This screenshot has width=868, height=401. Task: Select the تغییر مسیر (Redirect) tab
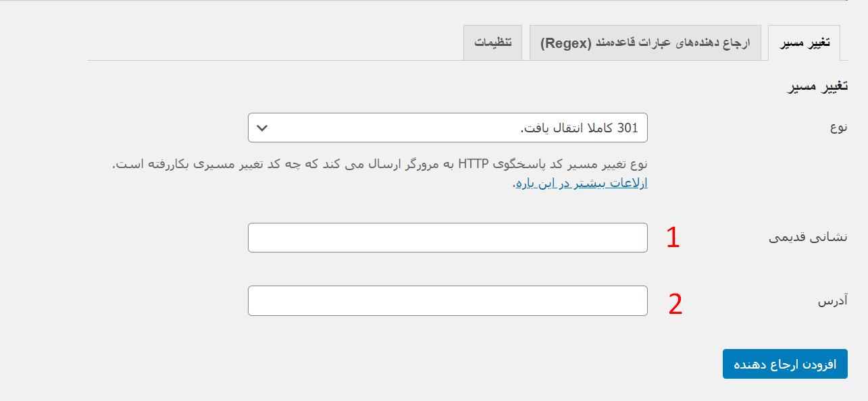click(804, 42)
